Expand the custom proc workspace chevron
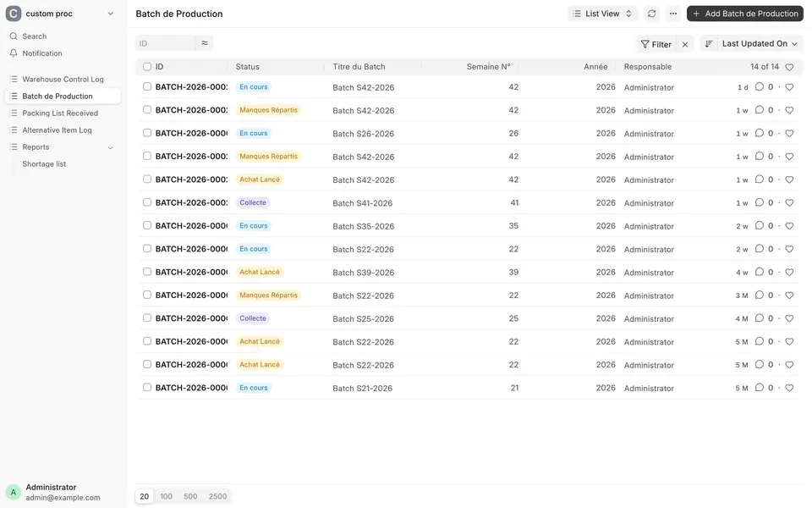 coord(110,14)
